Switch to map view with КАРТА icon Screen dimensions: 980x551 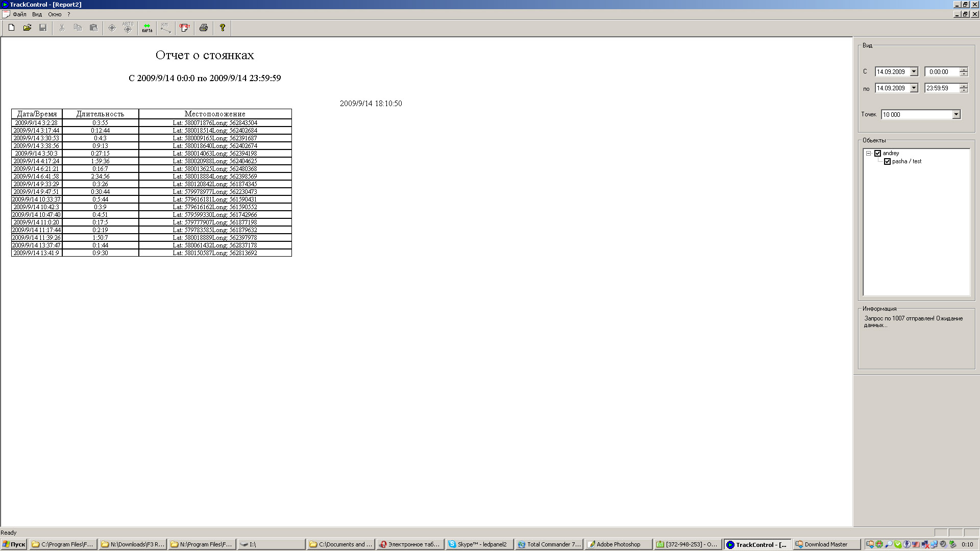(147, 28)
